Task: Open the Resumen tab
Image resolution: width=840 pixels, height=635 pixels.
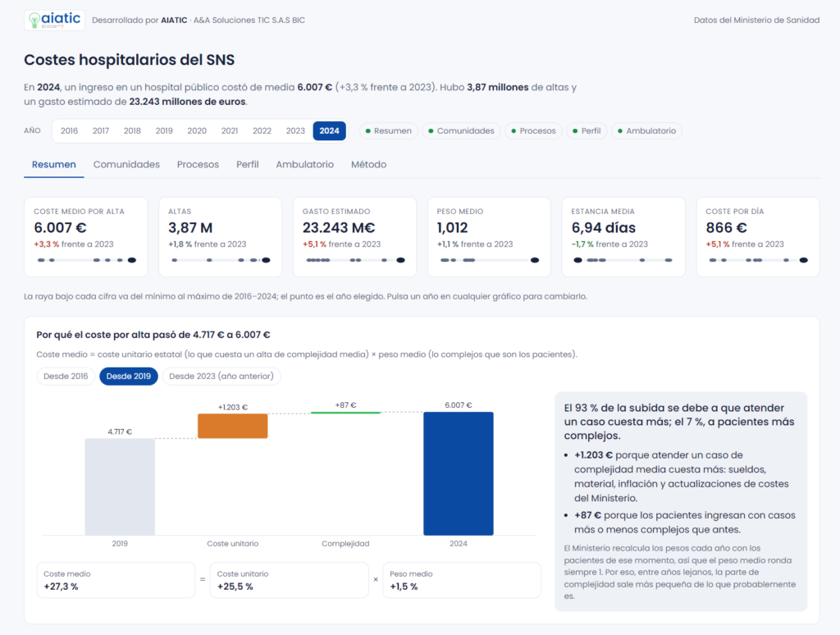Action: [53, 165]
